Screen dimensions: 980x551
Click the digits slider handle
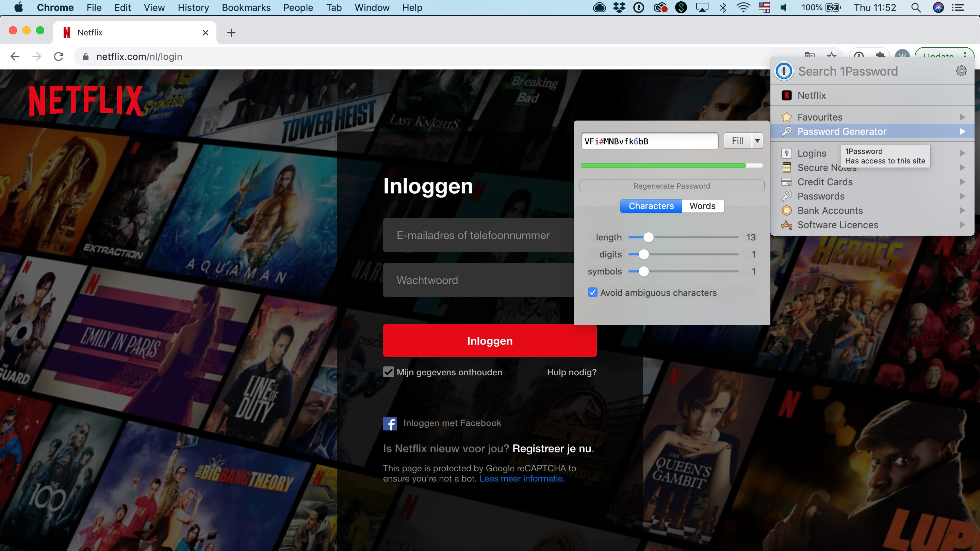[x=643, y=254]
